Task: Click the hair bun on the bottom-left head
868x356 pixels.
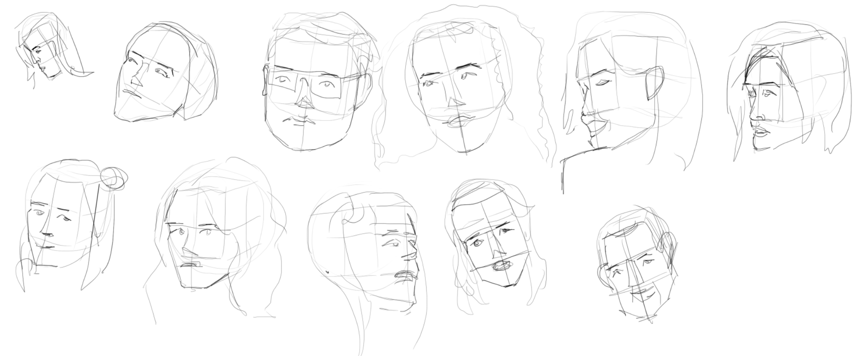Action: [114, 178]
